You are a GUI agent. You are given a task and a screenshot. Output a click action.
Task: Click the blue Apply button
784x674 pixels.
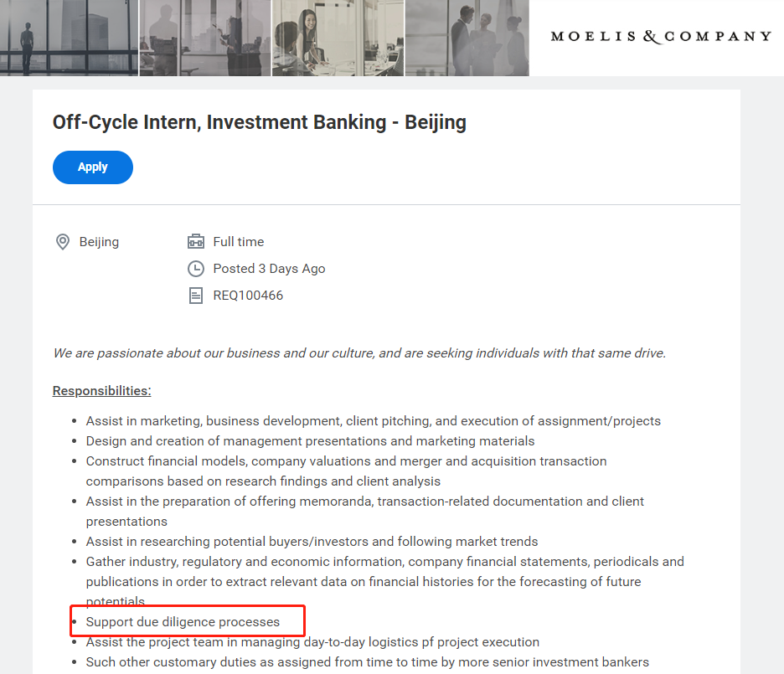[x=92, y=167]
